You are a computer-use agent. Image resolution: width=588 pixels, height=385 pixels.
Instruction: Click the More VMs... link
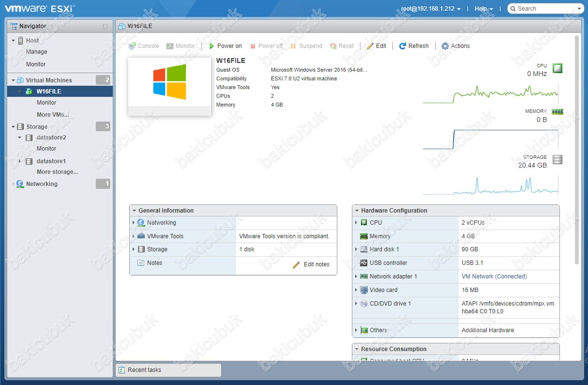[x=53, y=115]
